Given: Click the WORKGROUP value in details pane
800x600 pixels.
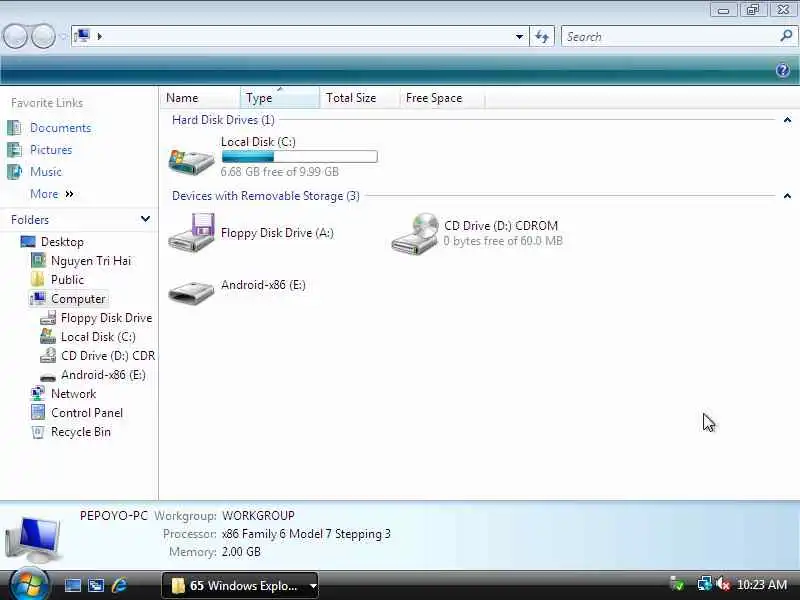Looking at the screenshot, I should pos(258,516).
